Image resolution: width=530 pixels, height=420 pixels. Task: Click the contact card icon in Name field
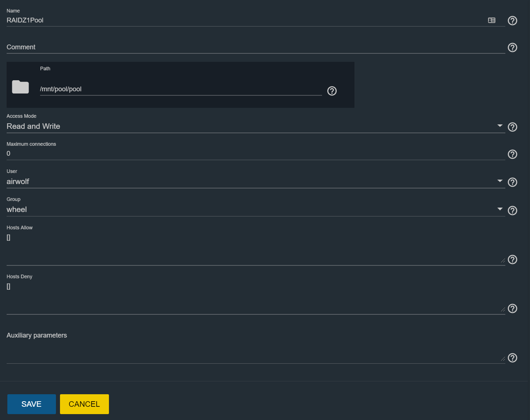click(492, 20)
